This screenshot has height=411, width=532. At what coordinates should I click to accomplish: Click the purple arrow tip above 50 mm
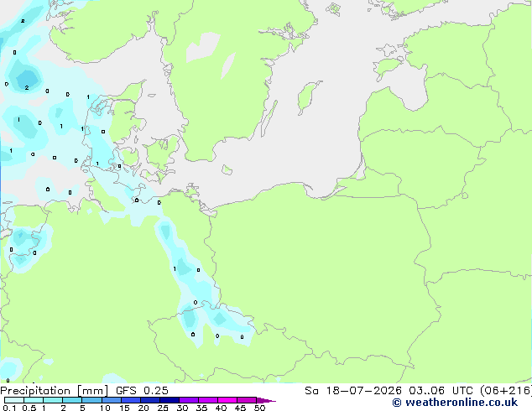pyautogui.click(x=266, y=400)
